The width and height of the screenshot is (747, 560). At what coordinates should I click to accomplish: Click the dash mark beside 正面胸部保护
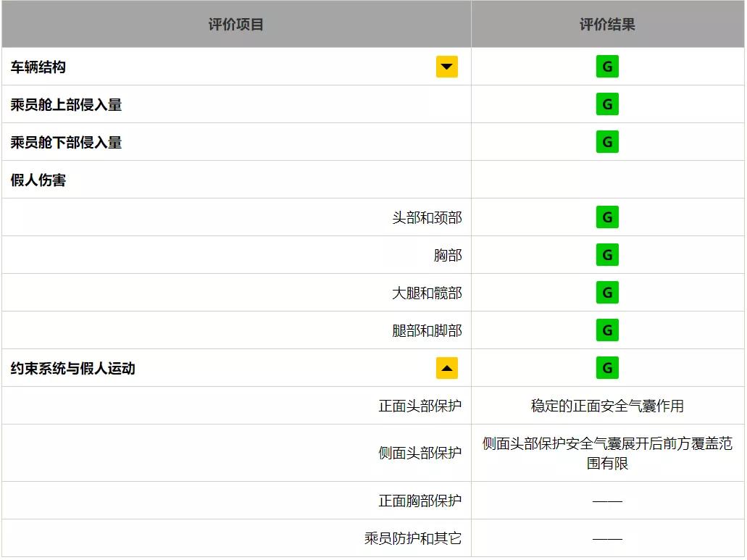pyautogui.click(x=607, y=500)
